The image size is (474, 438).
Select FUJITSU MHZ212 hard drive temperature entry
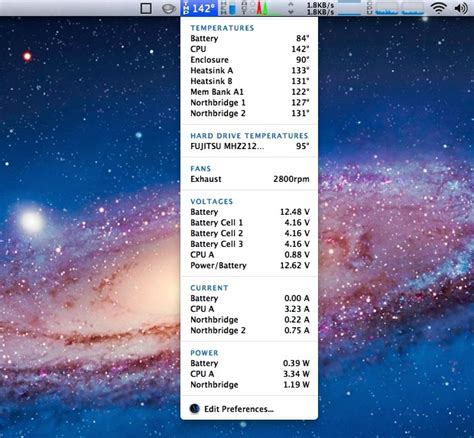[249, 146]
